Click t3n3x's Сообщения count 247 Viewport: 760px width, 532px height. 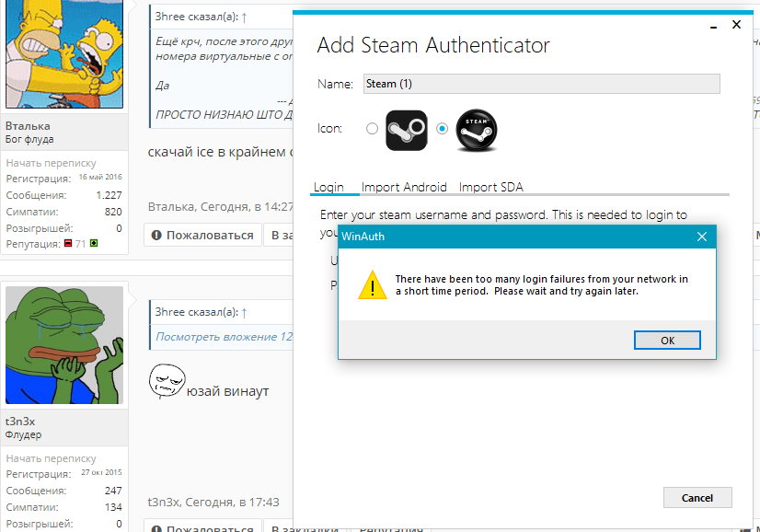[x=113, y=491]
